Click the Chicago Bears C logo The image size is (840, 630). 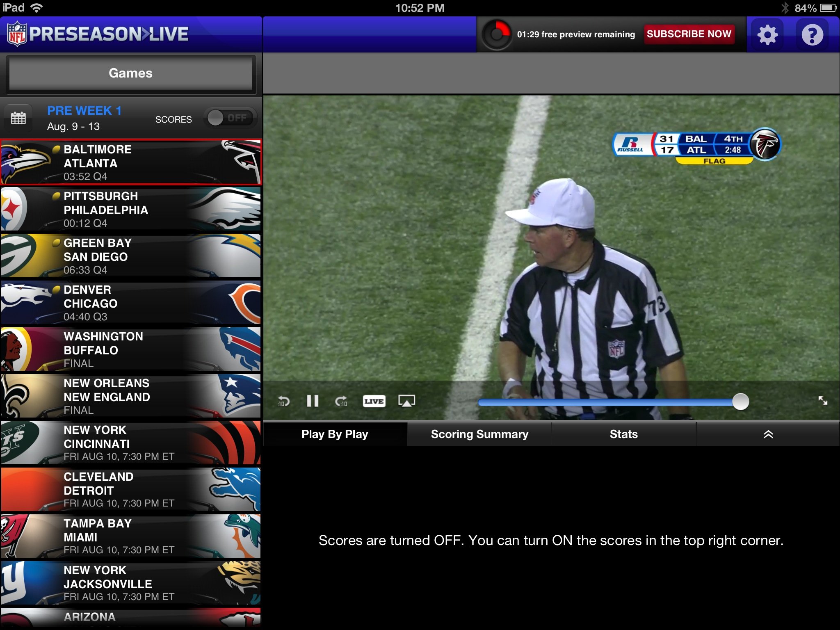click(x=245, y=304)
